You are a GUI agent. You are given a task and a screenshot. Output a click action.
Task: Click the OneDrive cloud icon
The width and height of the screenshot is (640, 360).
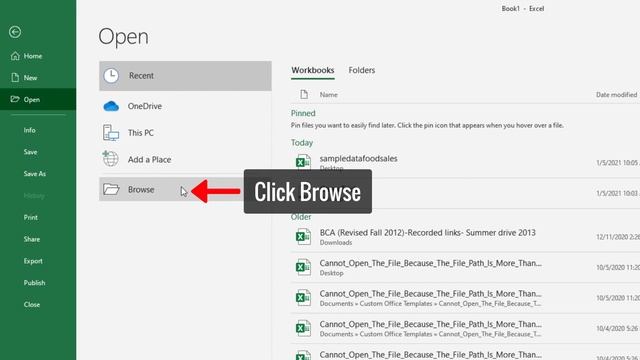pyautogui.click(x=111, y=106)
